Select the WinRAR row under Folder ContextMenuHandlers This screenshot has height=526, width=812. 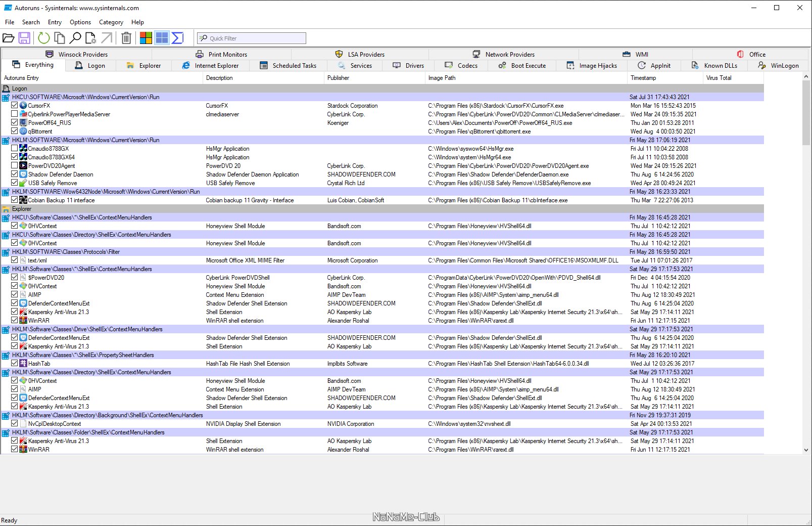click(x=383, y=450)
